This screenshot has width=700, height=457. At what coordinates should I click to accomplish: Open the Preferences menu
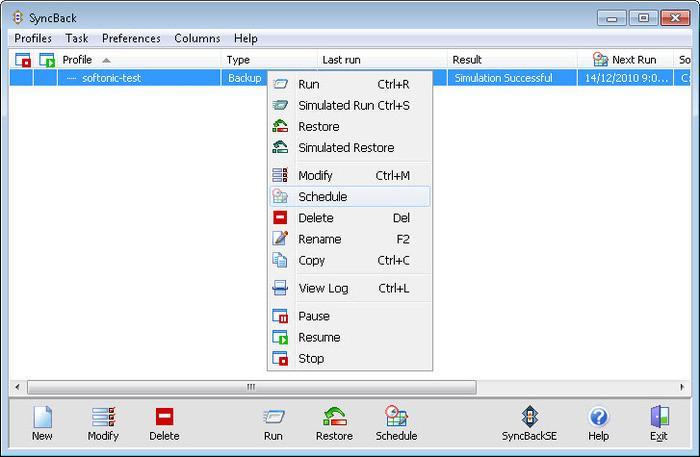click(131, 38)
